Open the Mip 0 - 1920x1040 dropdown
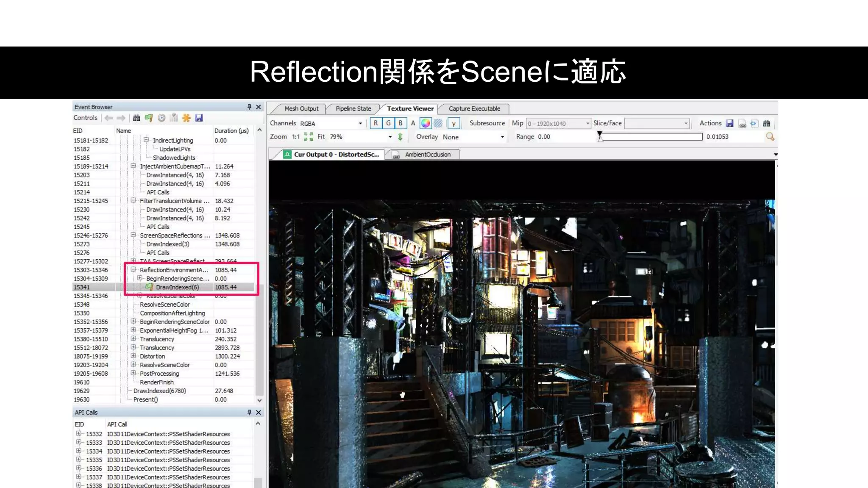This screenshot has width=868, height=488. 558,124
